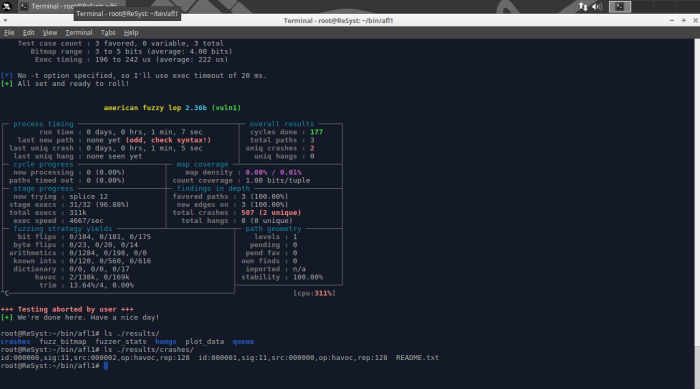Click the volume speaker tray icon
Viewport: 700px width, 389px height.
pyautogui.click(x=596, y=6)
